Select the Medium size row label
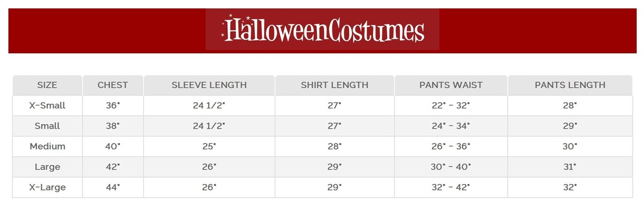Viewport: 644px width, 210px height. [47, 147]
